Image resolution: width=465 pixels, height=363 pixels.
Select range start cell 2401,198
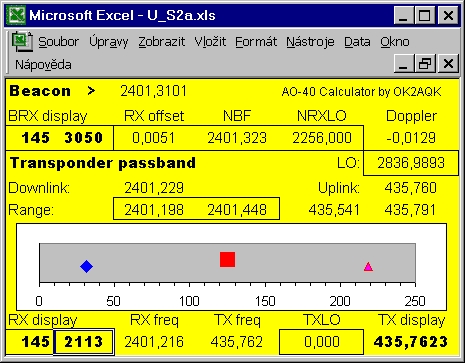[154, 210]
